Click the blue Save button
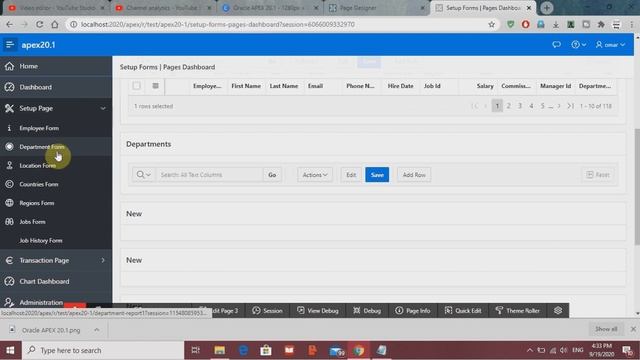 377,175
